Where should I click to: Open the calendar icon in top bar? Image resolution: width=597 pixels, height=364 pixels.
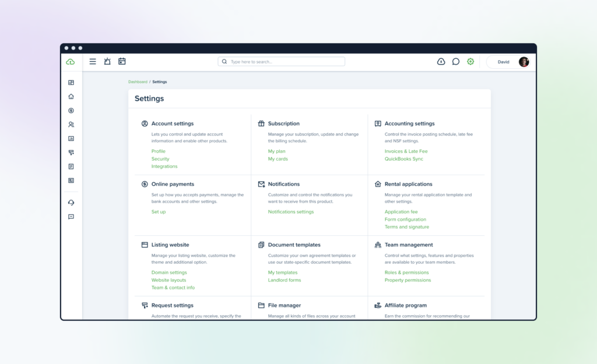(x=122, y=61)
